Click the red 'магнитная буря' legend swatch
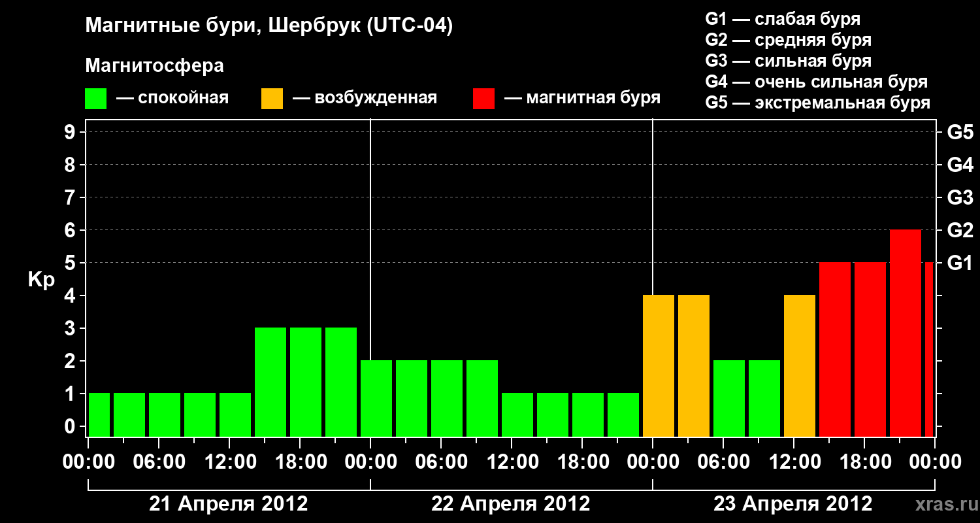 (x=483, y=99)
